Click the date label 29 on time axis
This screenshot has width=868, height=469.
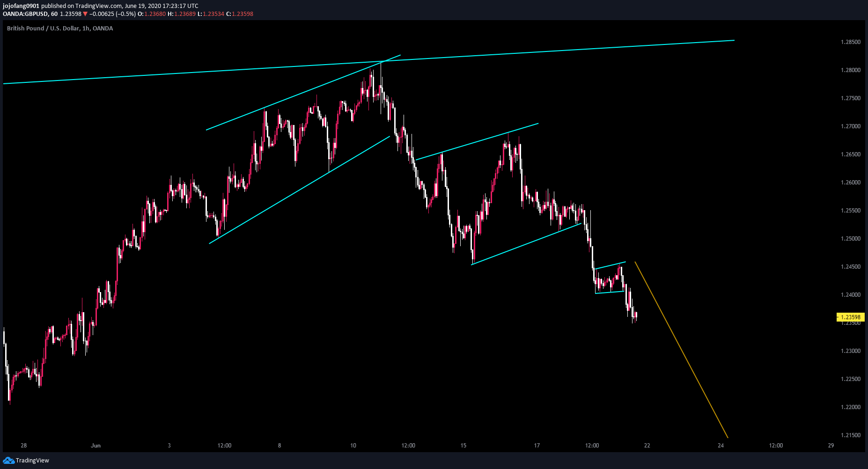point(831,446)
